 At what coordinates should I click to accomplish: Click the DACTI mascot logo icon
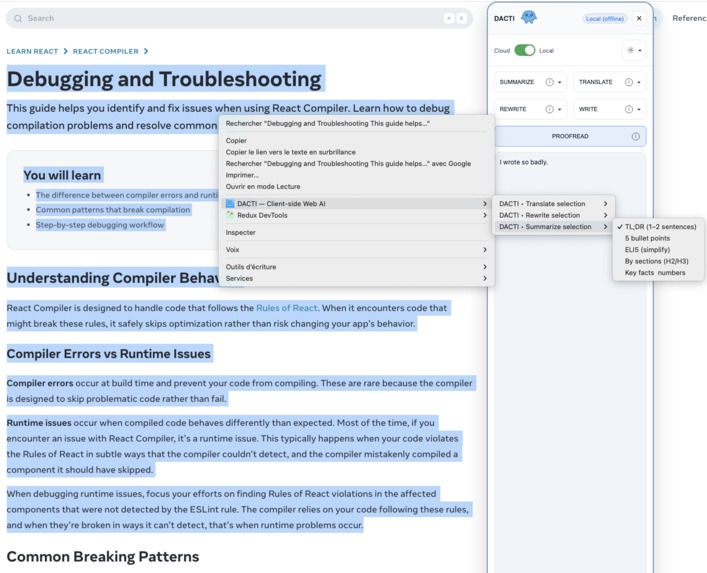pyautogui.click(x=528, y=18)
